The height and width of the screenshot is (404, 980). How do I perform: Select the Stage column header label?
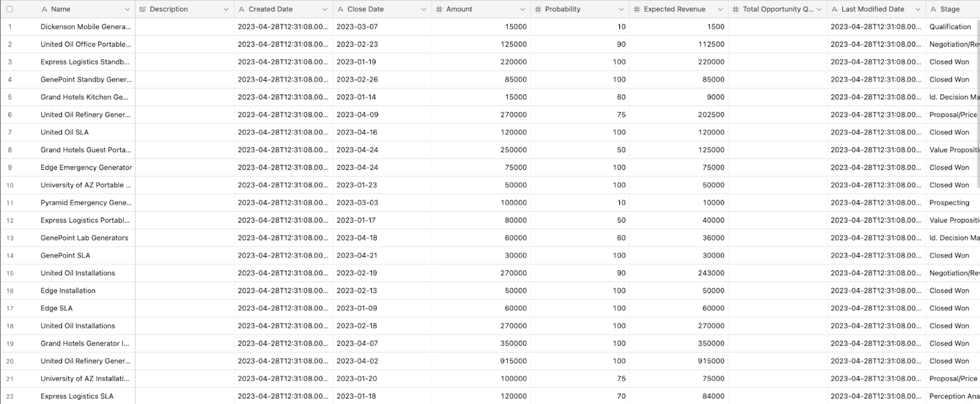click(949, 9)
